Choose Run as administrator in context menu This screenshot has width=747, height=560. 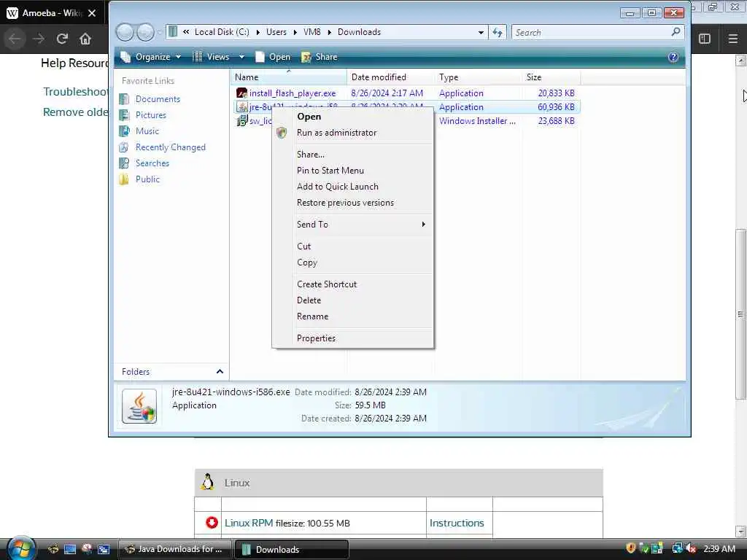click(353, 133)
